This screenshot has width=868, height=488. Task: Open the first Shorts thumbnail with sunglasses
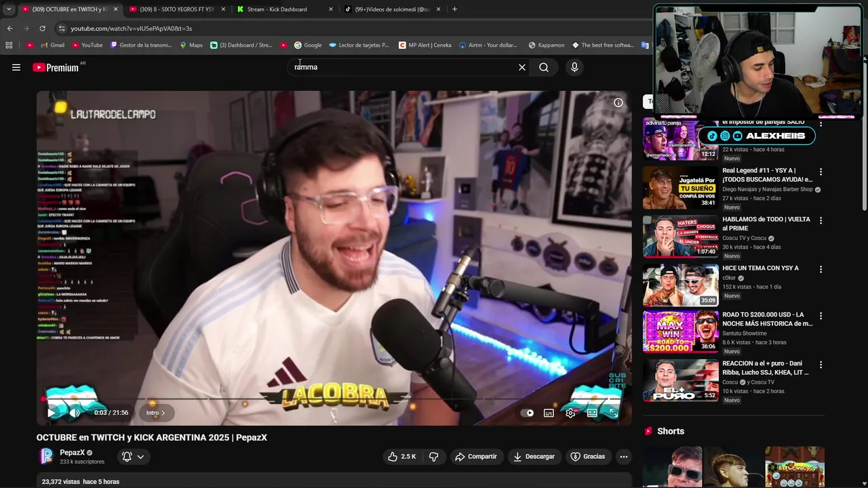[x=672, y=467]
